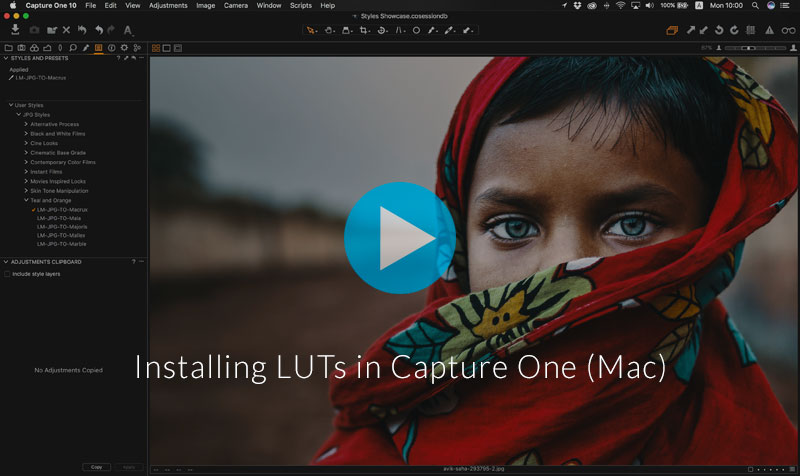Viewport: 800px width, 476px height.
Task: Click the Rotate Right icon
Action: [732, 30]
